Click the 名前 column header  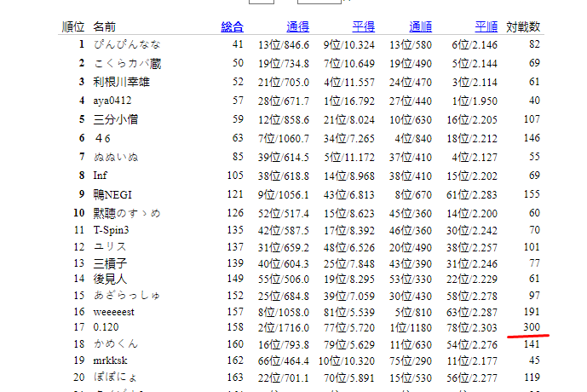pyautogui.click(x=105, y=27)
